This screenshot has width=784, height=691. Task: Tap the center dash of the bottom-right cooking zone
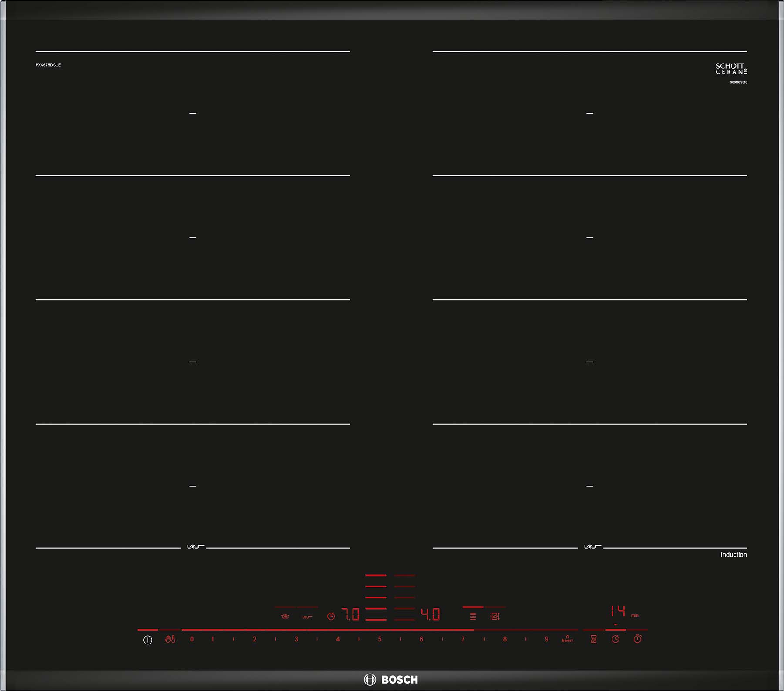click(x=590, y=486)
